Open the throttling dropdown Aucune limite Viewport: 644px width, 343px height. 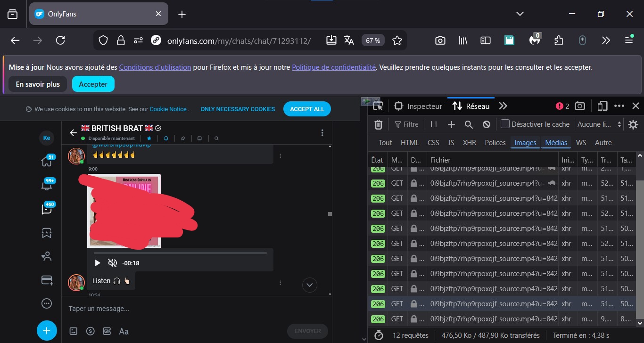(599, 124)
